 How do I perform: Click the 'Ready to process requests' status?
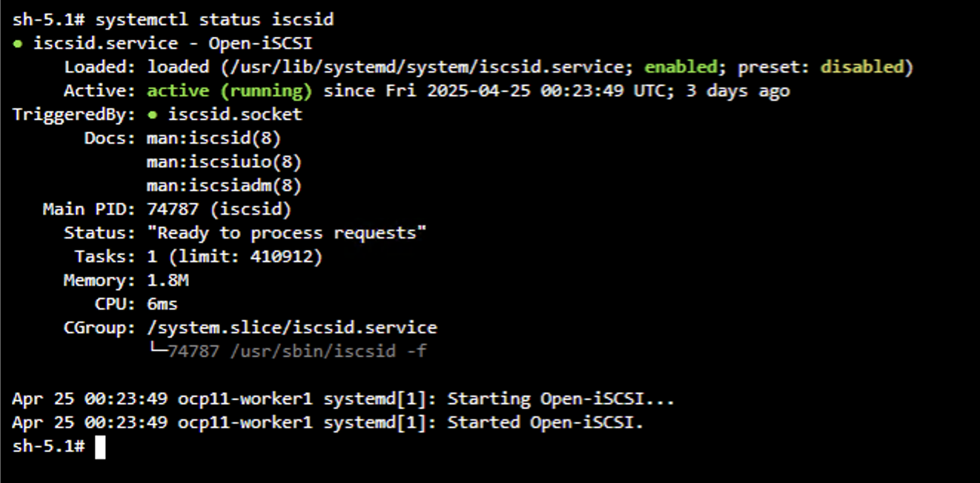click(x=286, y=233)
